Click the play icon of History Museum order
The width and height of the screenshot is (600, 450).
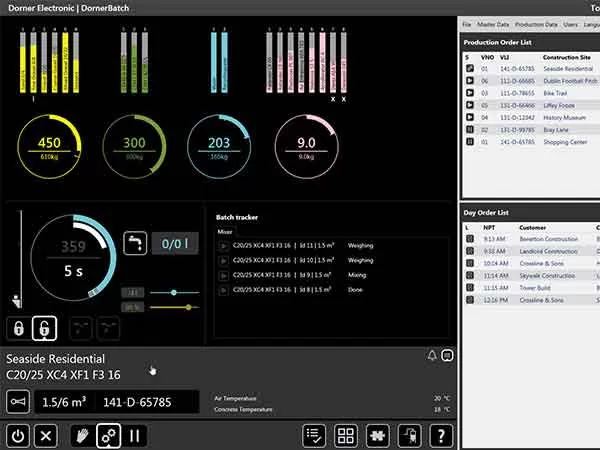point(470,117)
